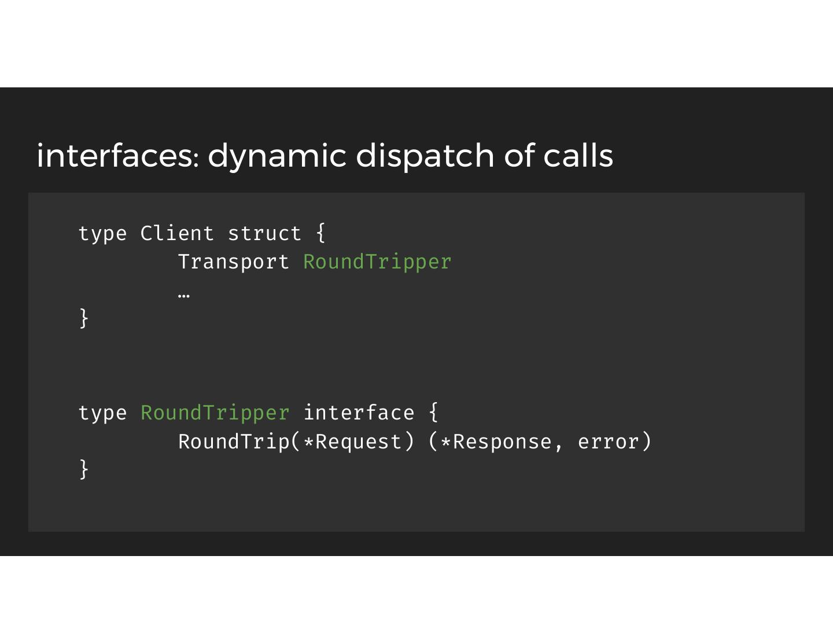This screenshot has height=644, width=833.
Task: Click the "*Response" return type
Action: pyautogui.click(x=496, y=441)
